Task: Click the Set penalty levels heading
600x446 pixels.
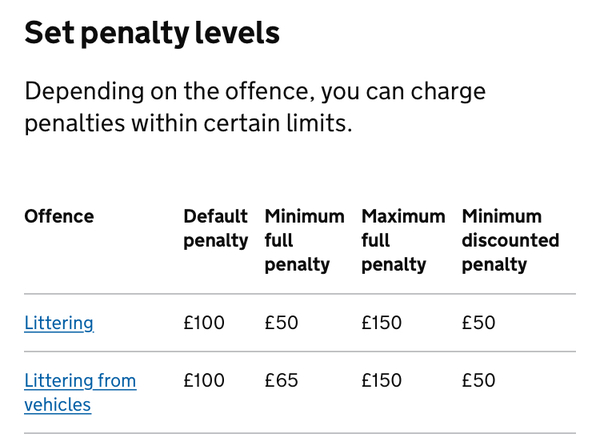Action: pos(152,34)
